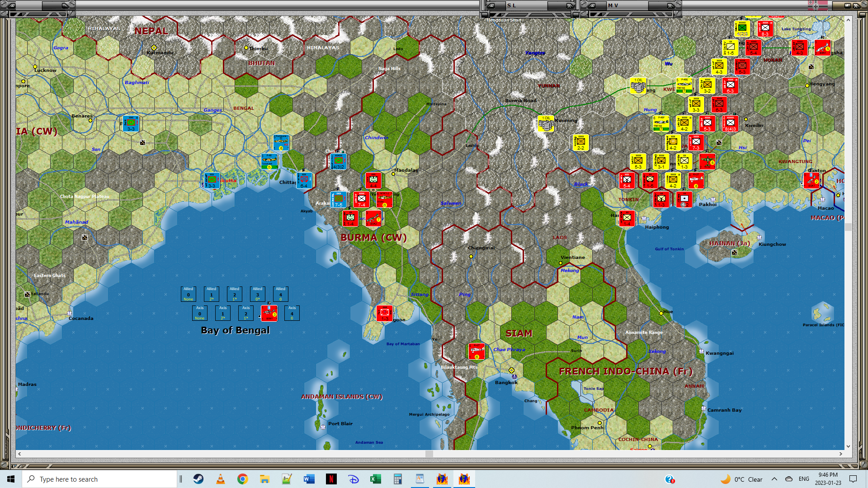Image resolution: width=868 pixels, height=488 pixels.
Task: Click the Allied 2 sea box
Action: (x=234, y=294)
